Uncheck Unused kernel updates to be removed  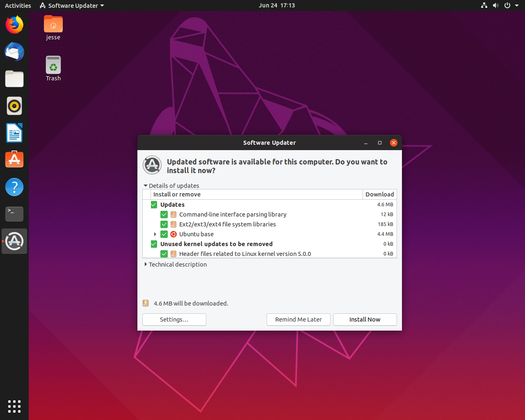(x=154, y=244)
